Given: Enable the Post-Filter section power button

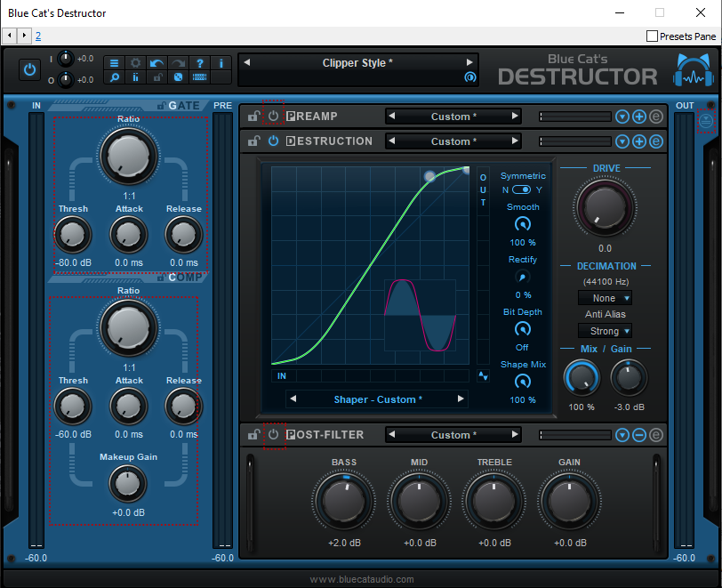Looking at the screenshot, I should (274, 434).
